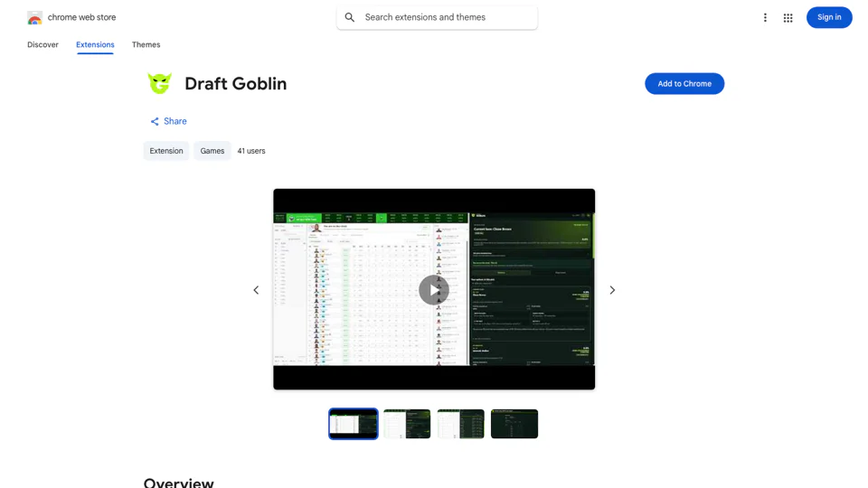Click the Overview heading
The height and width of the screenshot is (488, 868).
[178, 482]
